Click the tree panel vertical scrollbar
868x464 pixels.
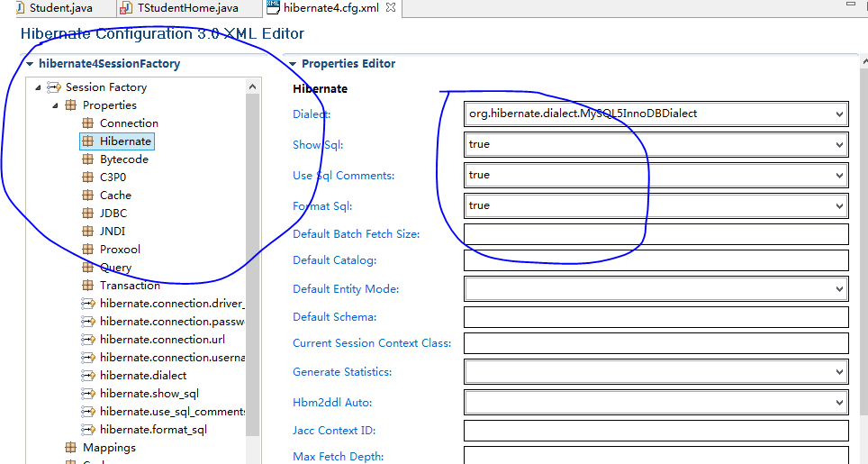252,266
